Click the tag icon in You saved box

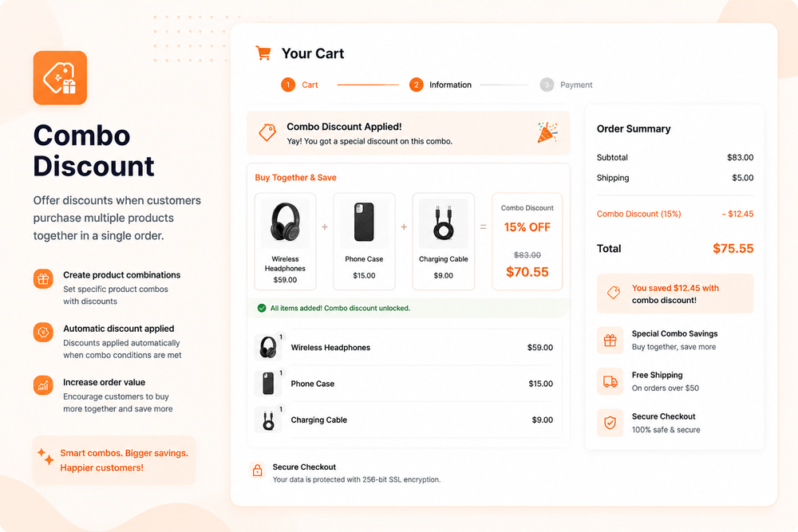coord(614,293)
